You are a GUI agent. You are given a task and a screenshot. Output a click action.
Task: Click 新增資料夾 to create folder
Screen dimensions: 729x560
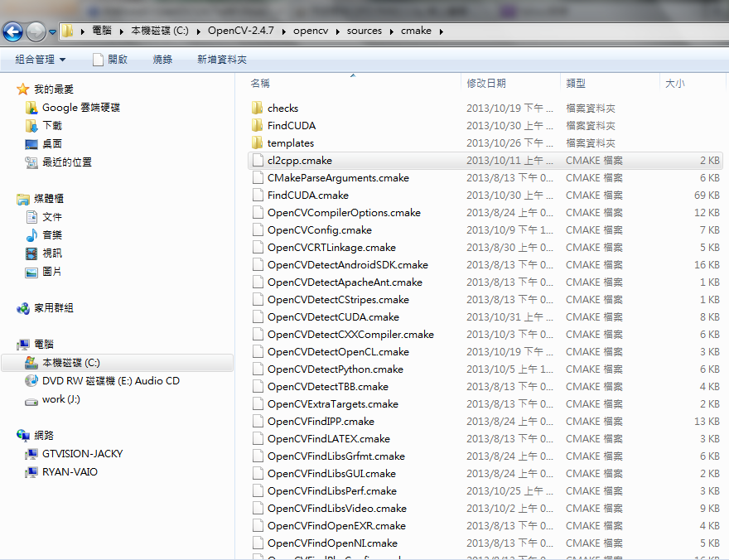click(x=222, y=60)
